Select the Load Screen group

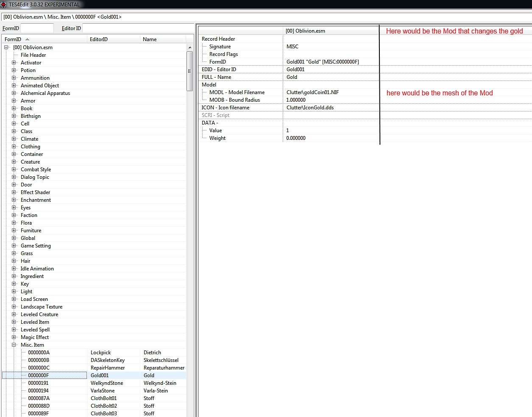34,299
